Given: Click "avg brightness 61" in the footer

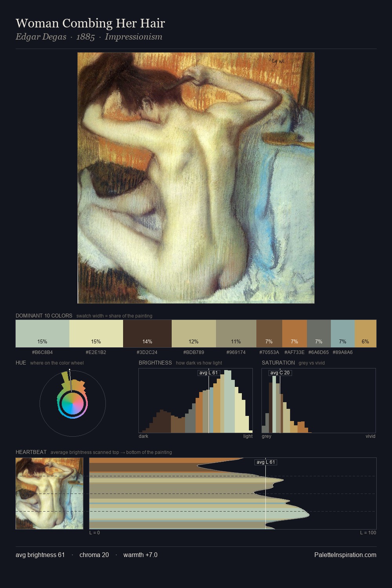Looking at the screenshot, I should point(40,555).
